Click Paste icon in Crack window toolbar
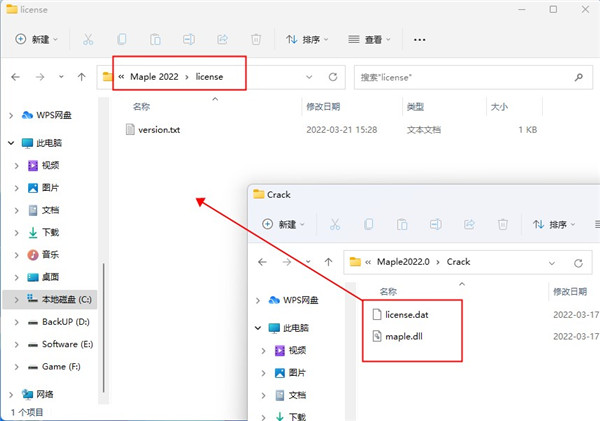 402,224
